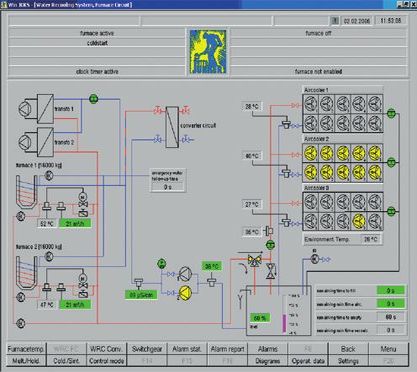Click the converter circuit heat exchanger
The height and width of the screenshot is (372, 417).
(x=172, y=127)
